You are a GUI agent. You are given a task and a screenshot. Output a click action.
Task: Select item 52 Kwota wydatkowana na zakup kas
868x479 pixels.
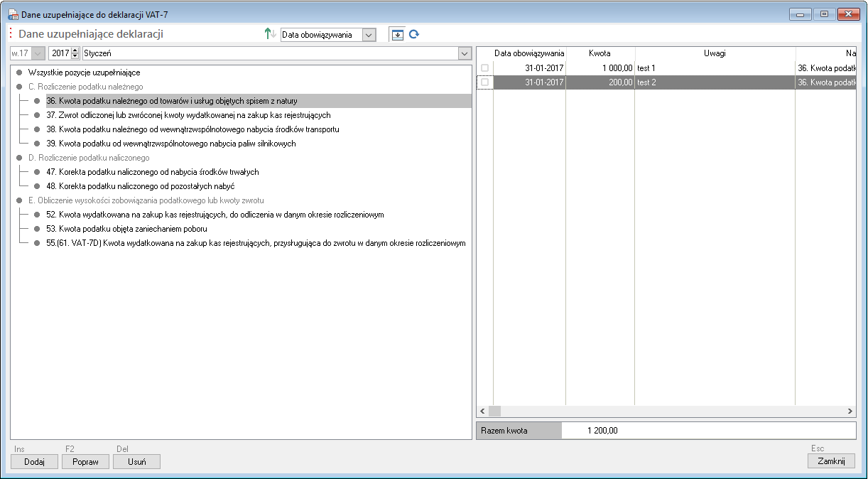pos(215,215)
